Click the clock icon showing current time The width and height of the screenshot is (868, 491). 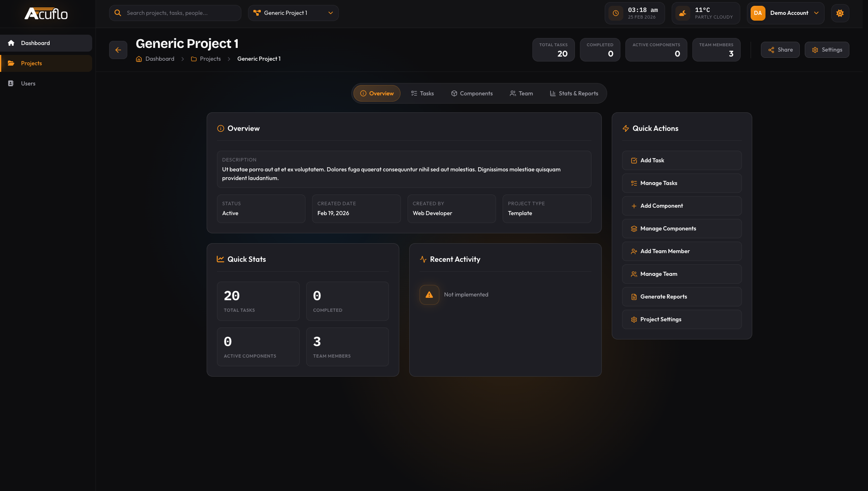[615, 13]
